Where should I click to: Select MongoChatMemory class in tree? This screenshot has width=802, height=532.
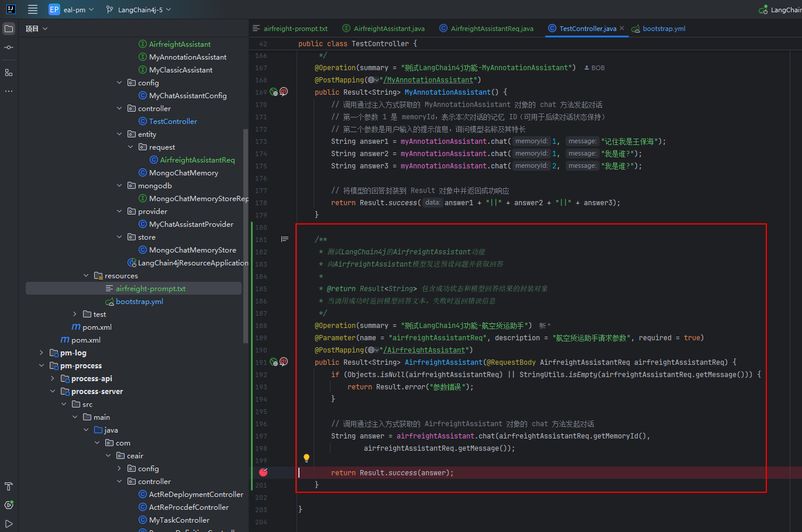coord(183,173)
